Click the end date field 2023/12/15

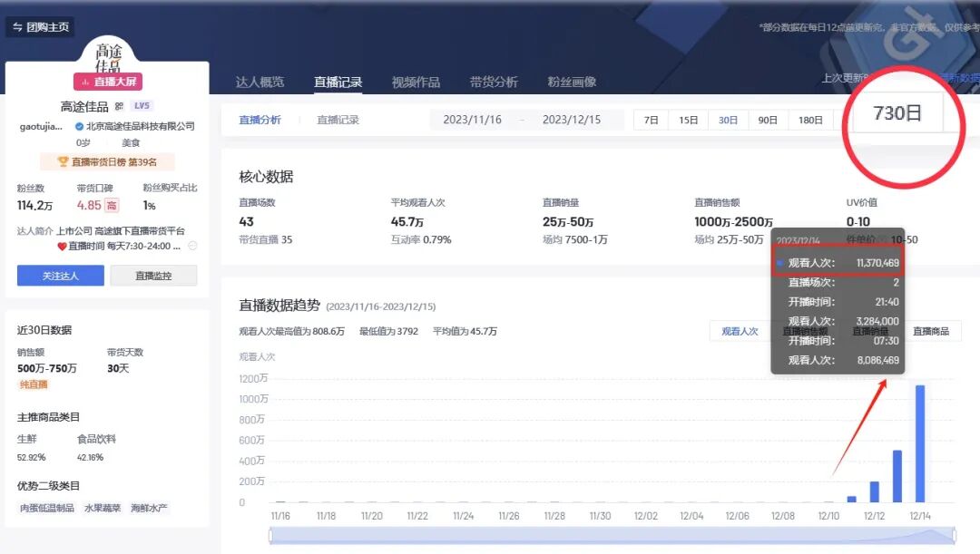572,120
